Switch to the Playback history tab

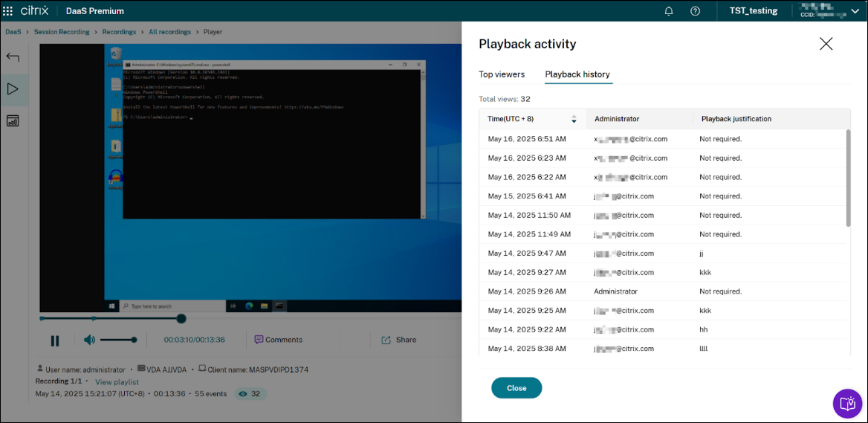pyautogui.click(x=578, y=74)
